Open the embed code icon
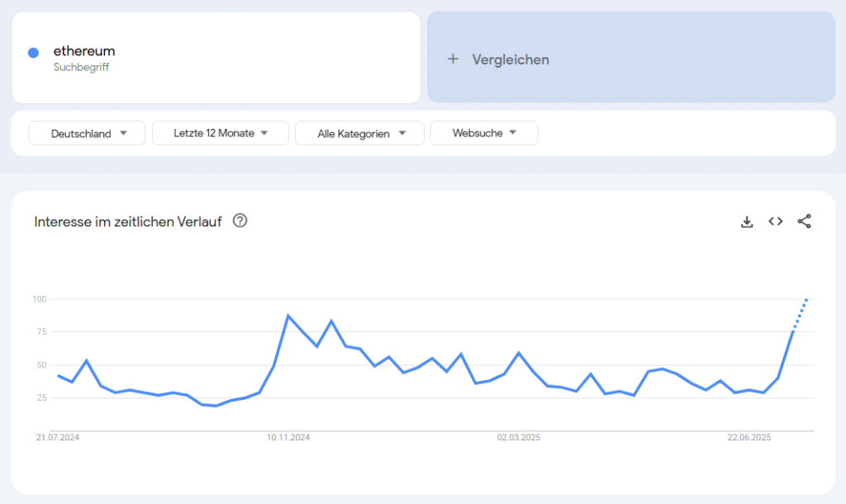The height and width of the screenshot is (504, 846). click(x=775, y=221)
